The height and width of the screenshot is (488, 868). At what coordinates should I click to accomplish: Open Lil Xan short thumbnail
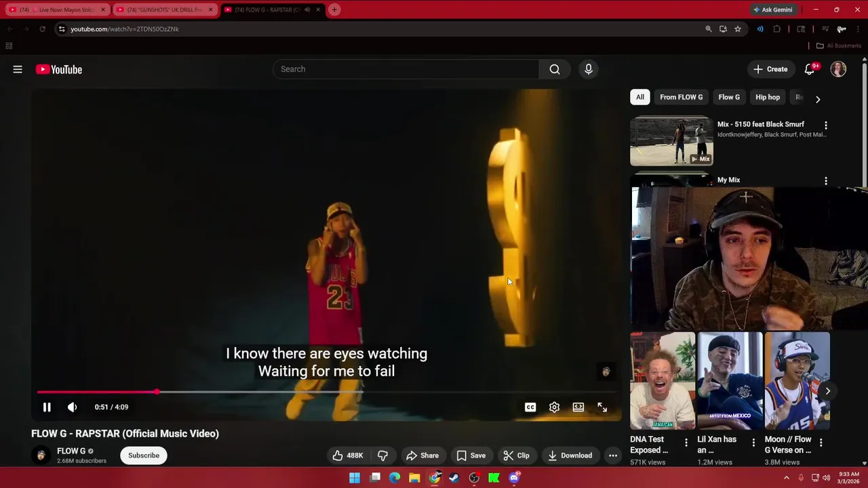click(730, 381)
